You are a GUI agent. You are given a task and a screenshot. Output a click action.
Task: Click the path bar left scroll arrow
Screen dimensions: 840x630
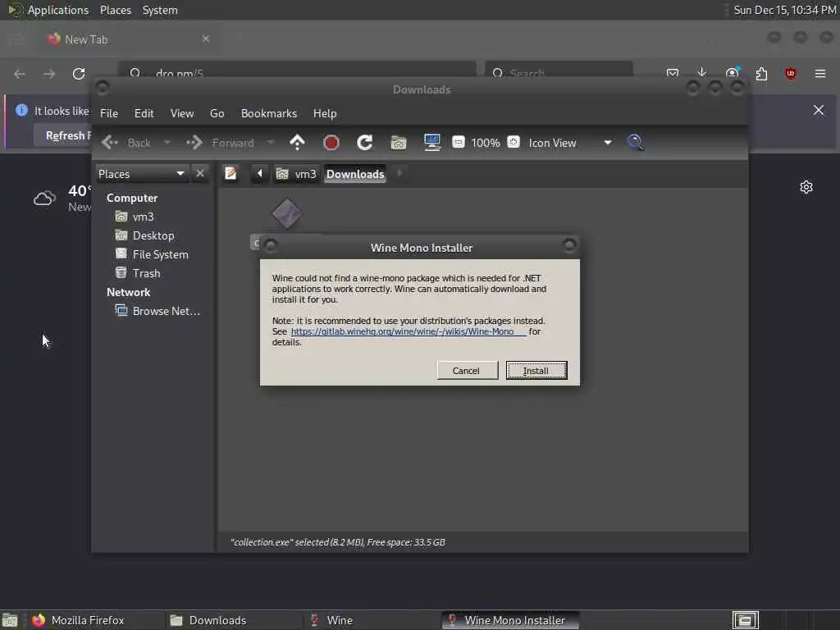(x=260, y=174)
